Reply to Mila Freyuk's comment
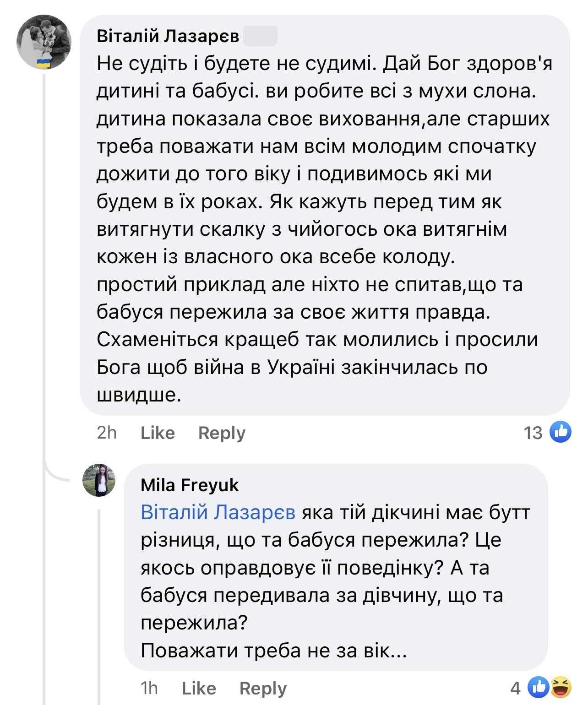Viewport: 588px width, 705px height. [x=263, y=688]
